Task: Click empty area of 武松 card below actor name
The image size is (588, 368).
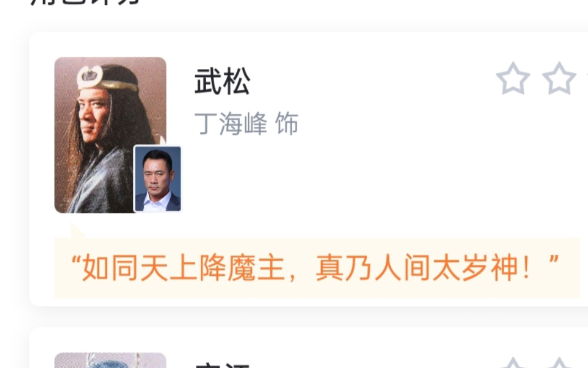Action: point(340,181)
